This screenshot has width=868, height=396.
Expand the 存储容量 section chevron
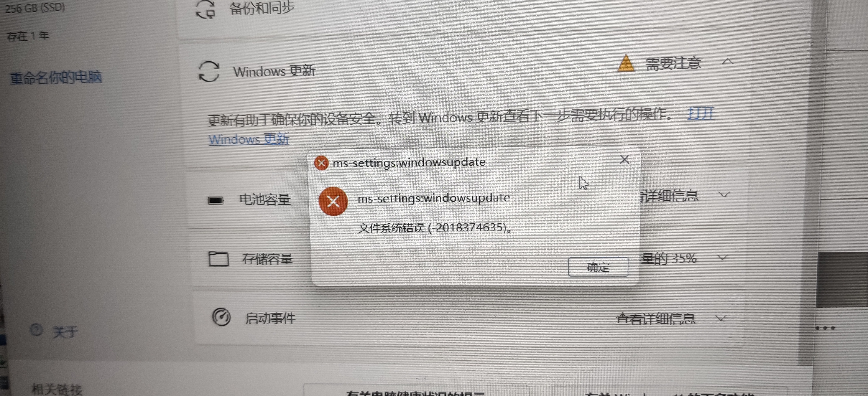coord(722,257)
